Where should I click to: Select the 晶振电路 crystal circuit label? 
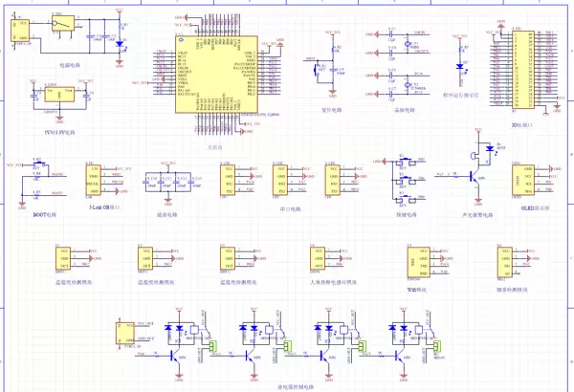tap(405, 110)
